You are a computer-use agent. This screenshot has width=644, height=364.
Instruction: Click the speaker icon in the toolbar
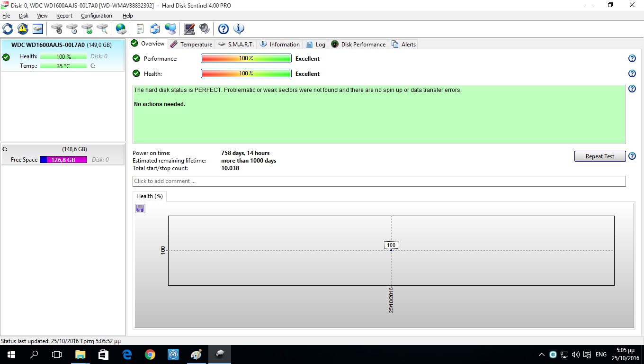pos(205,29)
